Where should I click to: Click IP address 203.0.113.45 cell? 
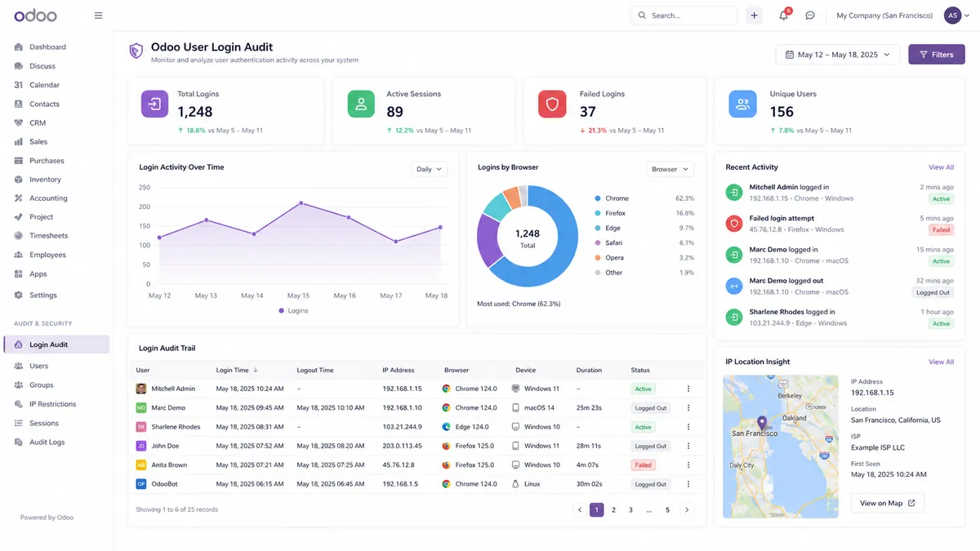pyautogui.click(x=402, y=446)
